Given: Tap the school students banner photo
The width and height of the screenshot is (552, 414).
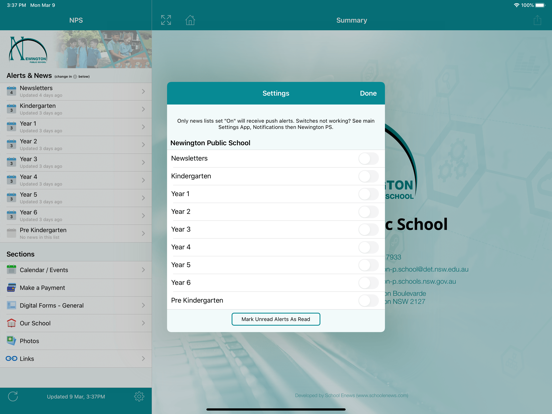Looking at the screenshot, I should point(104,49).
